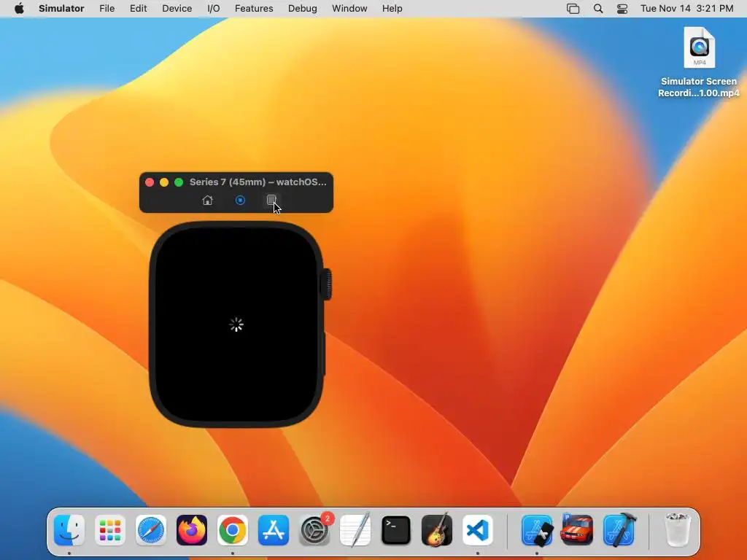Open the Window menu
The image size is (747, 560).
[349, 9]
